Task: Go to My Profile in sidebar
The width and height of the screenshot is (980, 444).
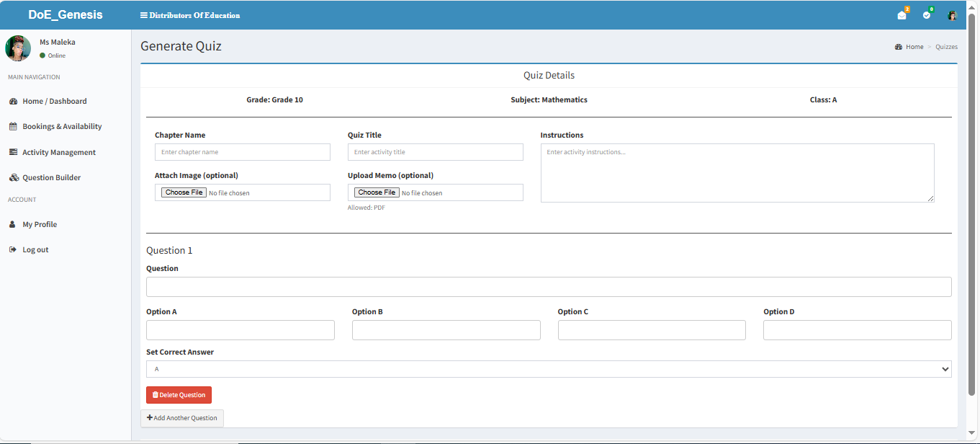Action: pos(40,225)
